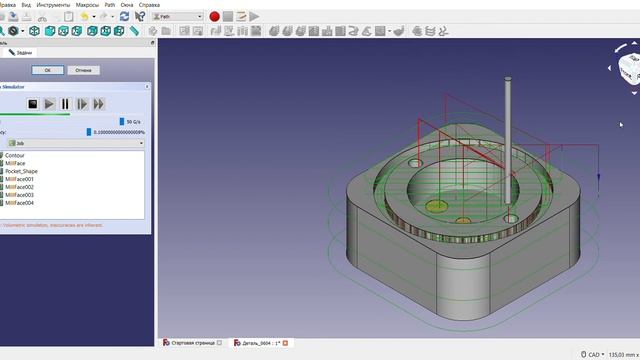Switch to the Задачи panel tab
The width and height of the screenshot is (640, 360).
coord(20,53)
